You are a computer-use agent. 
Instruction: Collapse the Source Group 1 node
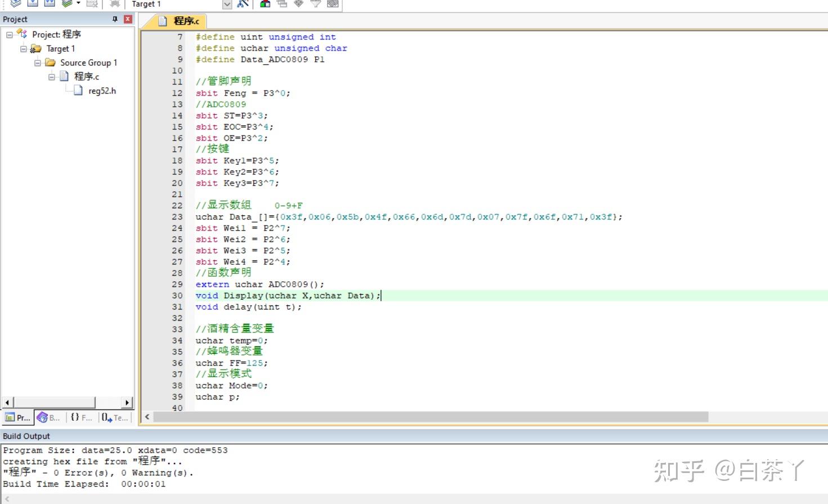[x=38, y=63]
